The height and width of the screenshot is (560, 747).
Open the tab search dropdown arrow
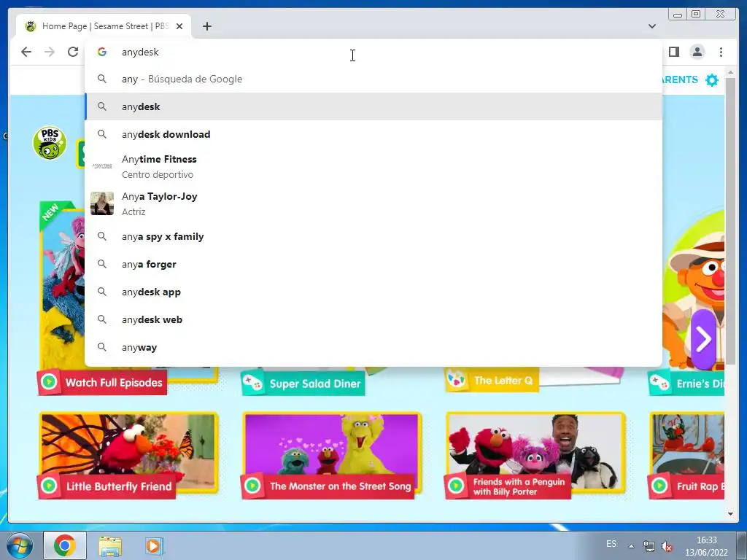click(652, 26)
